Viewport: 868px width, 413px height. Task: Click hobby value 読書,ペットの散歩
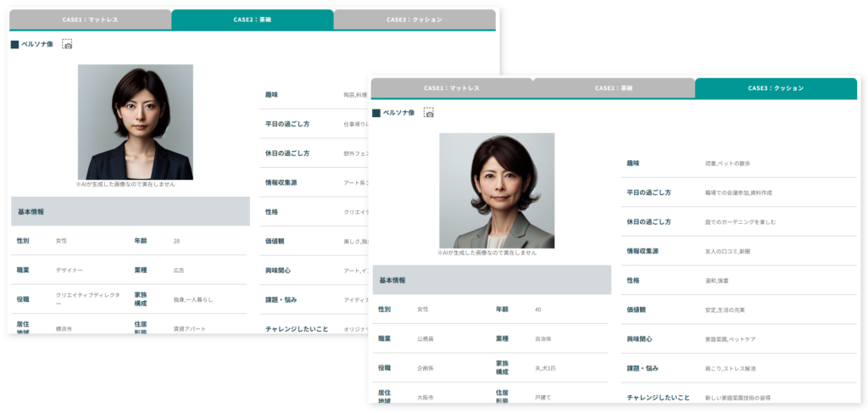point(727,163)
